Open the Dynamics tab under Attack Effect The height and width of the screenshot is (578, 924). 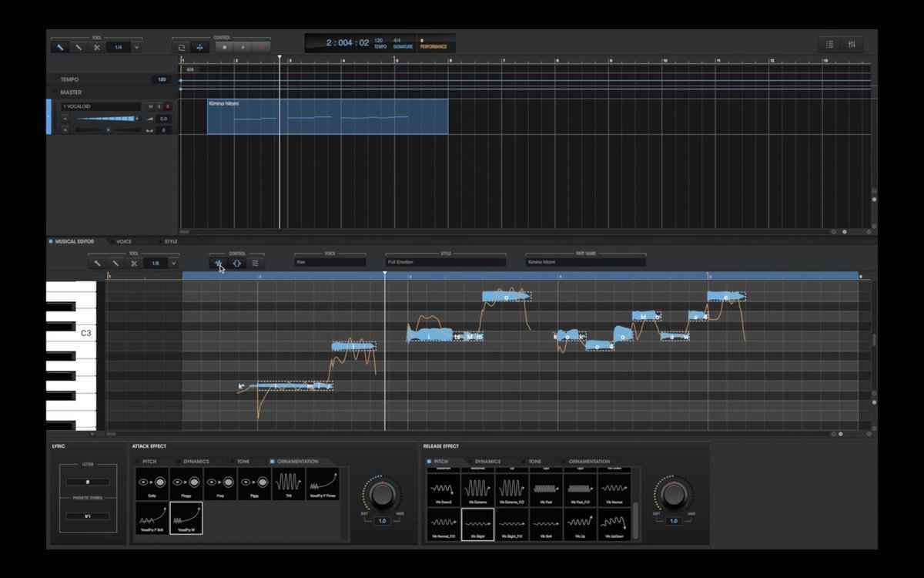196,462
